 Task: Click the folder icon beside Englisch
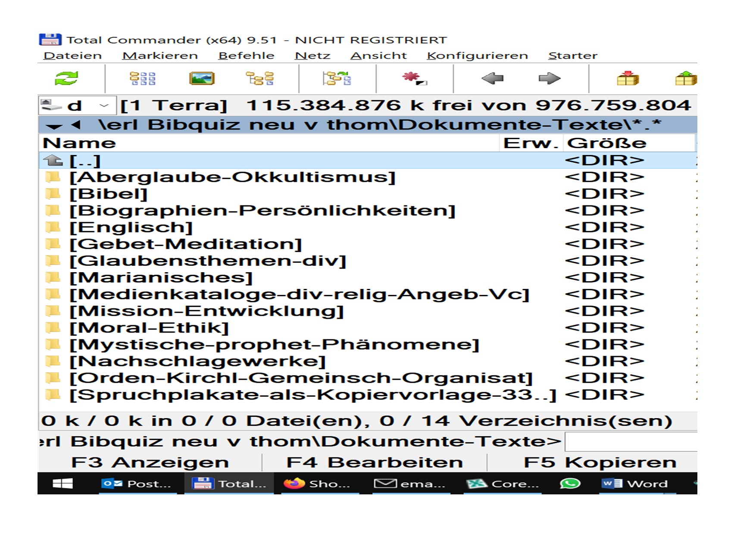click(53, 227)
